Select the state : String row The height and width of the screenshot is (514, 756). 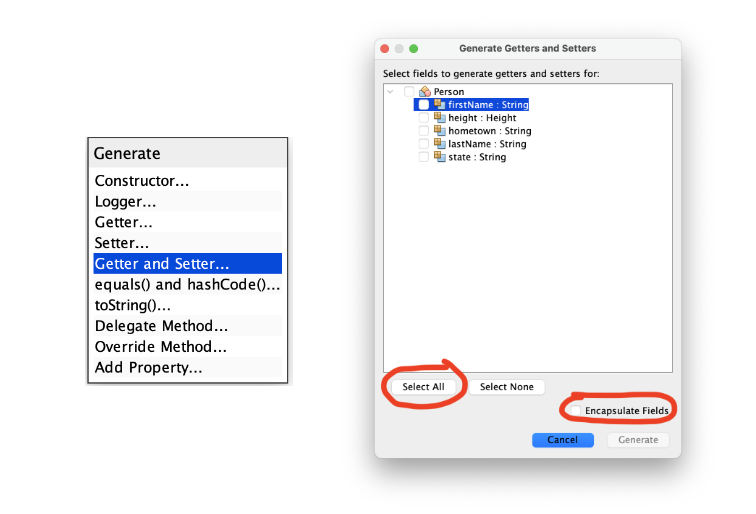[477, 157]
